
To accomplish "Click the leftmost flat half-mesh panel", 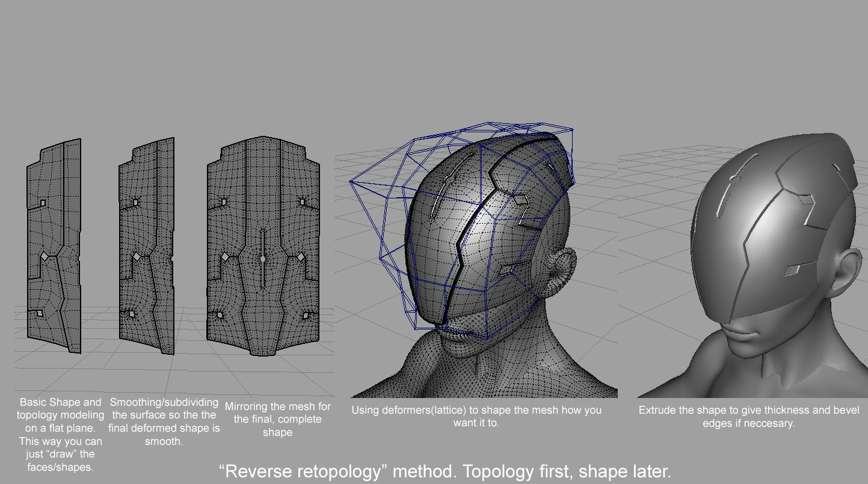I will pos(54,245).
